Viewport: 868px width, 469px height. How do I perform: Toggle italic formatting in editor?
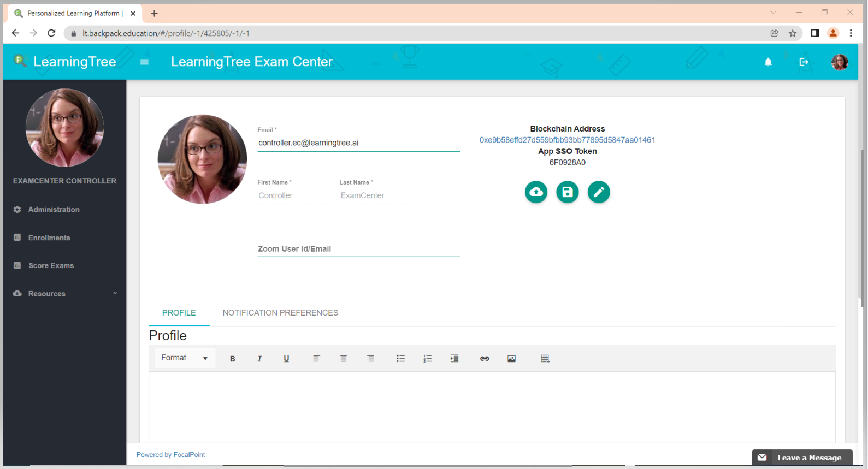(259, 359)
